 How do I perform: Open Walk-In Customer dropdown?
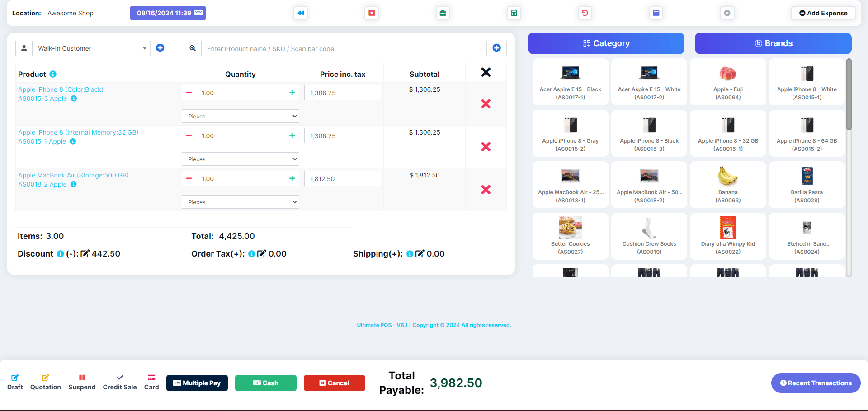click(x=92, y=48)
